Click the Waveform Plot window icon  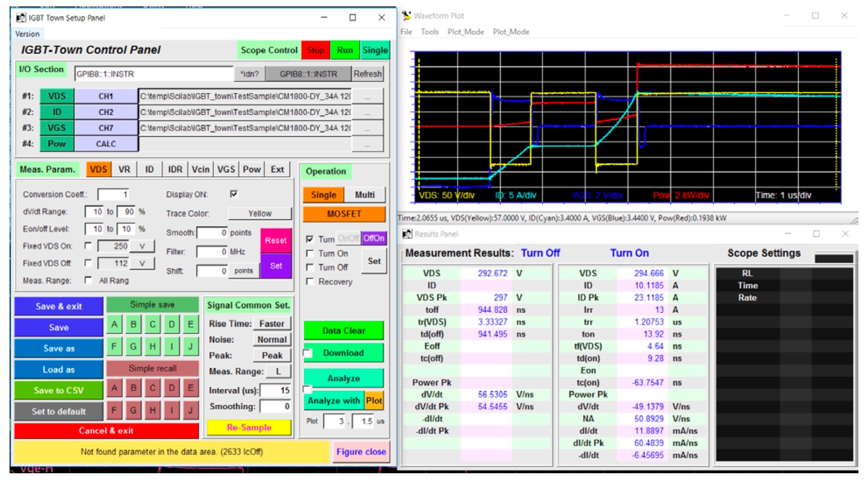pos(406,16)
